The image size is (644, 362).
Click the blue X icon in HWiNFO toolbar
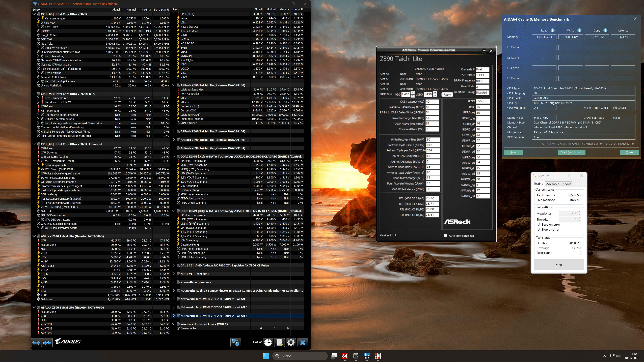pos(303,343)
